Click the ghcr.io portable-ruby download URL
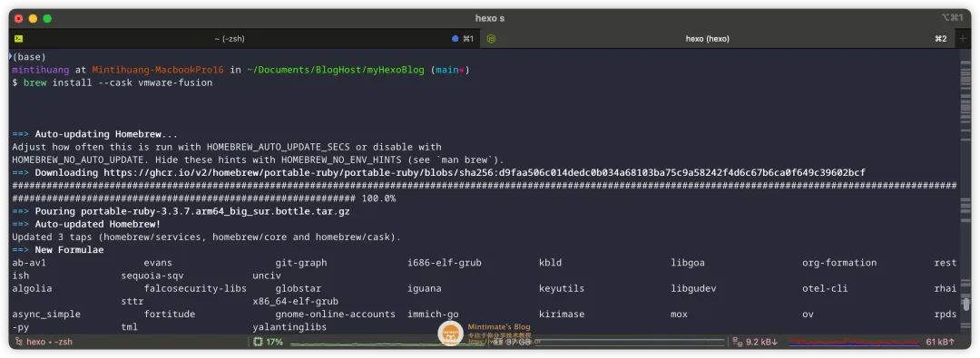Viewport: 980px width, 358px height. [x=485, y=172]
